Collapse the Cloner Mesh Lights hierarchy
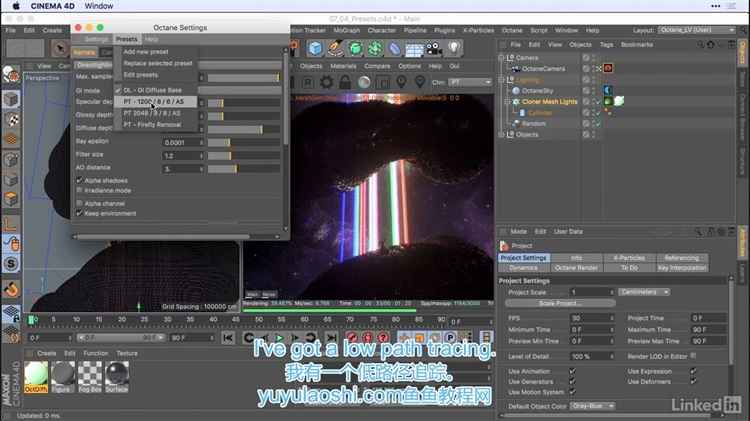This screenshot has width=750, height=421. tap(508, 101)
